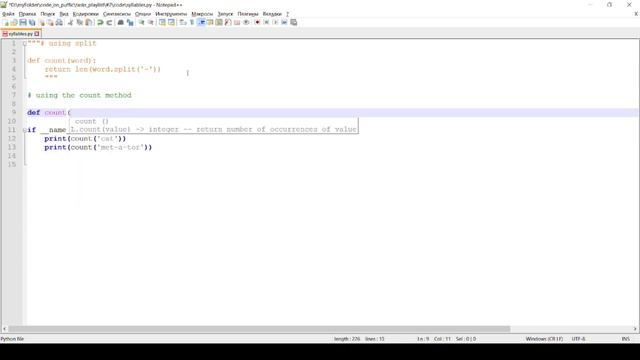Open the Синтаксисы menu
Viewport: 640px width, 360px height.
pos(117,14)
